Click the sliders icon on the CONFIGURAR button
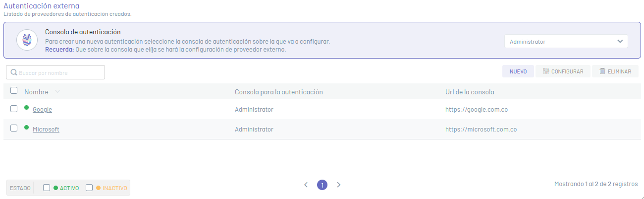The width and height of the screenshot is (644, 199). click(546, 71)
